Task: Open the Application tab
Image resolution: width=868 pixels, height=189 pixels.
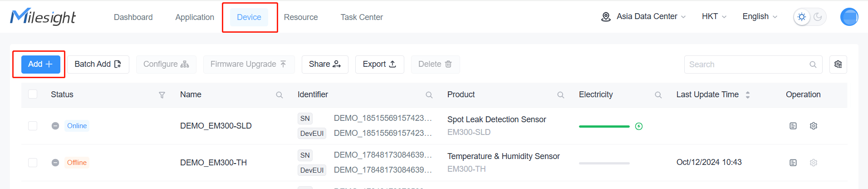Action: point(195,17)
